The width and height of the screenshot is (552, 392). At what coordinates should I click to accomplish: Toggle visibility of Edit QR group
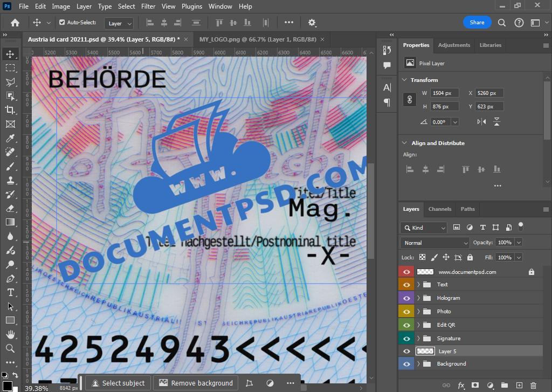tap(406, 325)
